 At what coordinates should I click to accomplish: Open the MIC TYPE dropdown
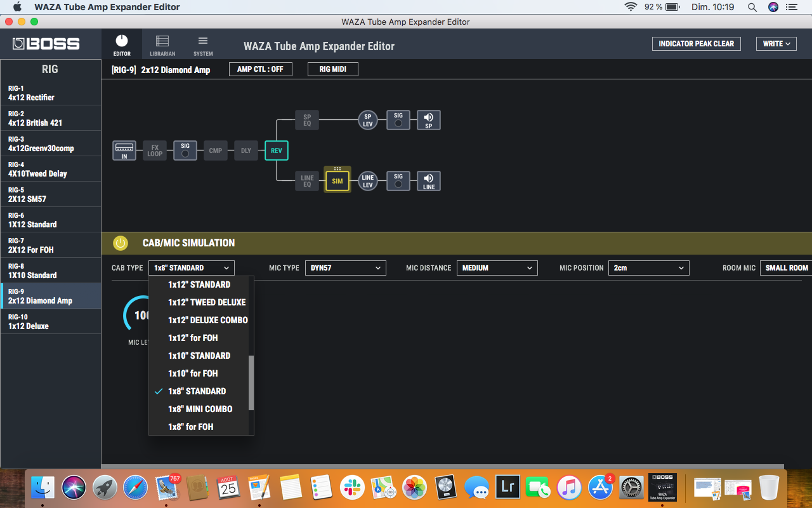click(x=346, y=267)
